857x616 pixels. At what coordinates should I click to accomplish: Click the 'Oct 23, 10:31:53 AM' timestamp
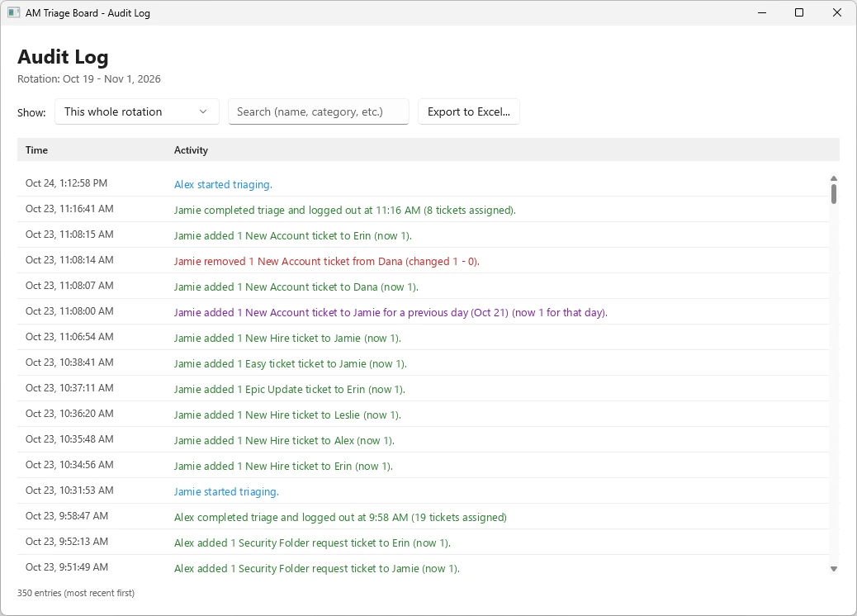[x=69, y=490]
